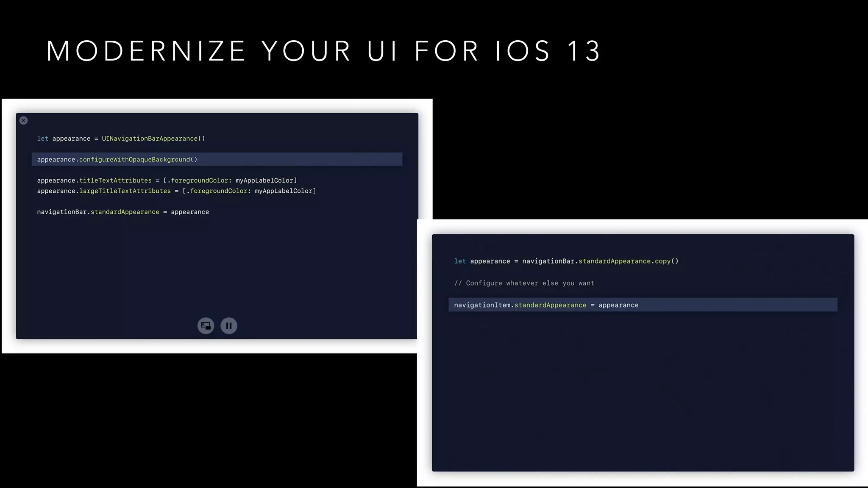Click the 'let' keyword in left panel
Image resolution: width=868 pixels, height=488 pixels.
[42, 139]
